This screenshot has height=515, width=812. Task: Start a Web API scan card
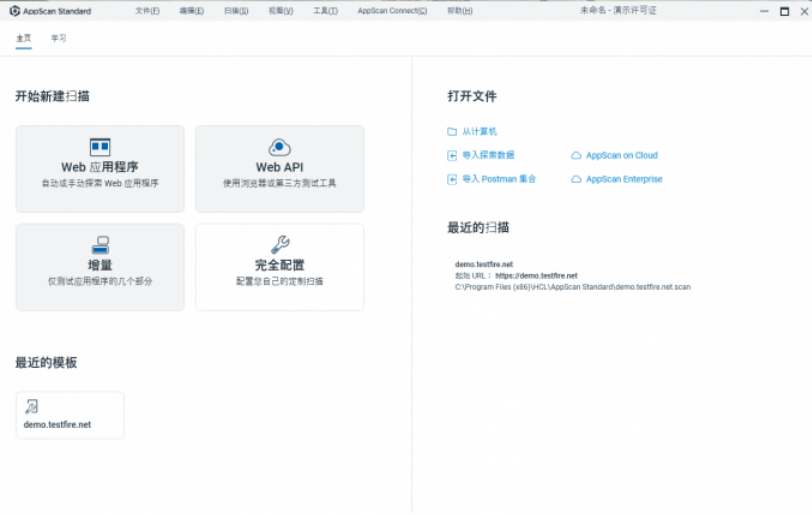click(x=280, y=169)
